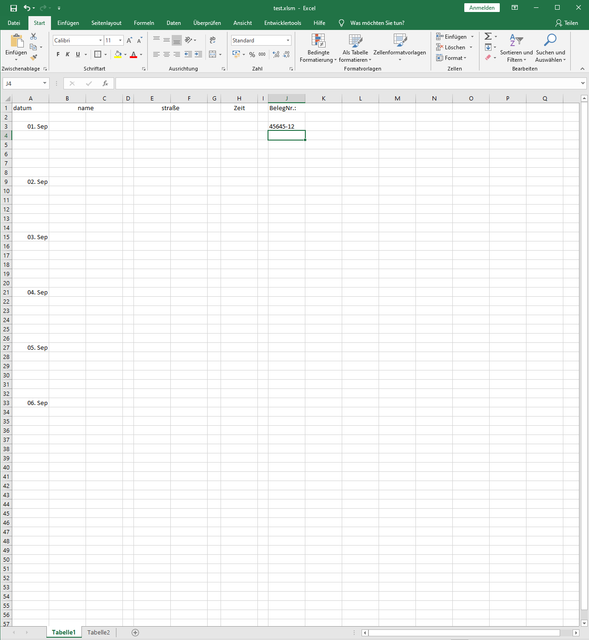
Task: Click in the formula bar input
Action: click(x=347, y=83)
